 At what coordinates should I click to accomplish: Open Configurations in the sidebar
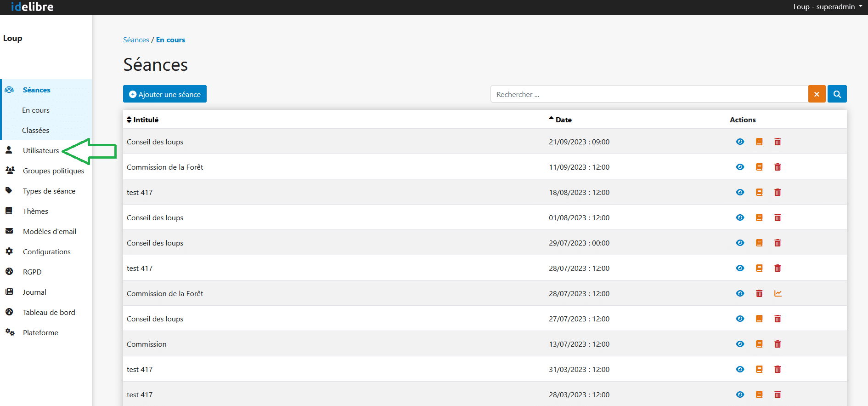tap(47, 252)
